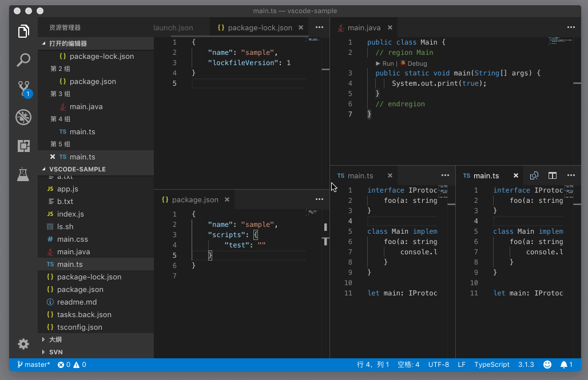Collapse the VSCODE-SAMPLE folder section
The image size is (588, 380).
tap(77, 169)
